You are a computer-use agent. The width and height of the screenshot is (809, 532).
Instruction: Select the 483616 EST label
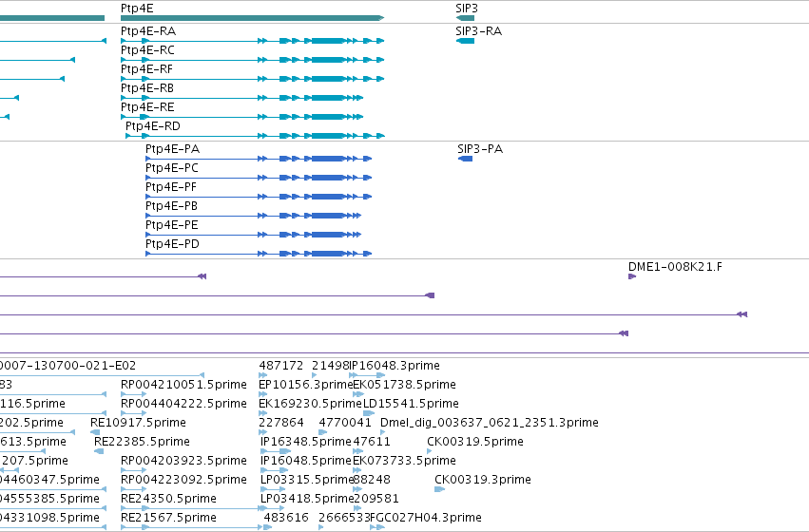[x=286, y=518]
